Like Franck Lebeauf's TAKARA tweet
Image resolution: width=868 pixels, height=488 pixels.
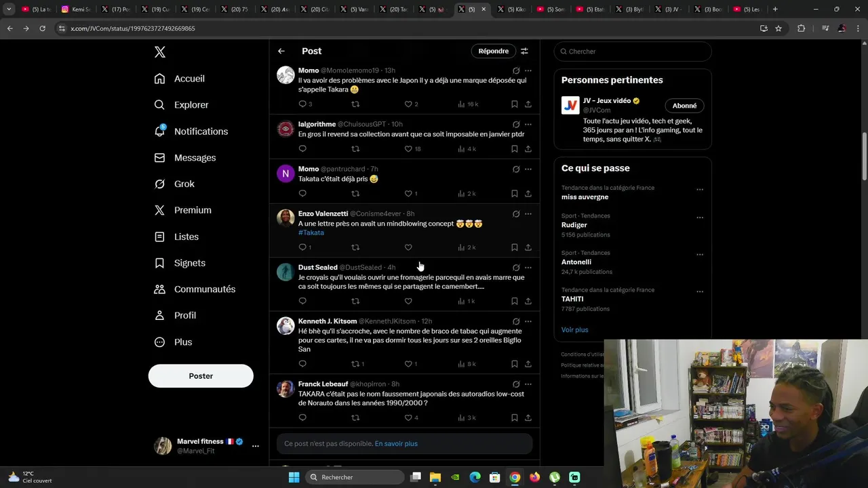408,418
